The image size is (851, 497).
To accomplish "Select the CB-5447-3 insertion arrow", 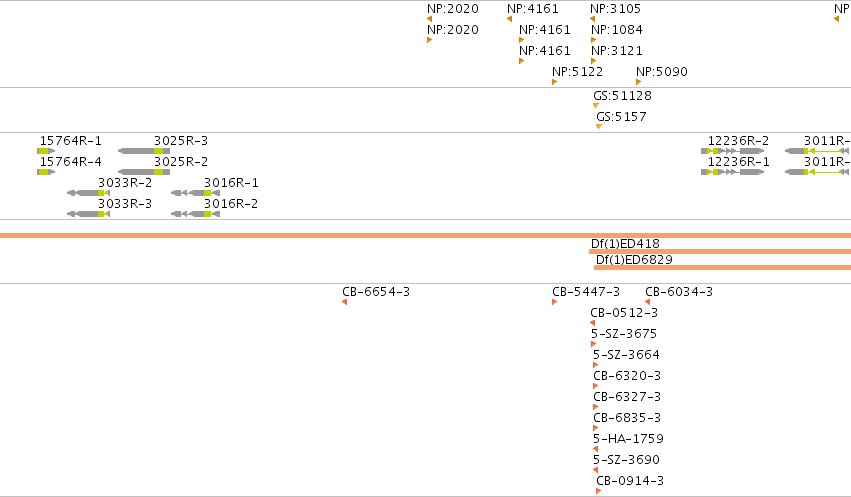I will click(x=554, y=302).
